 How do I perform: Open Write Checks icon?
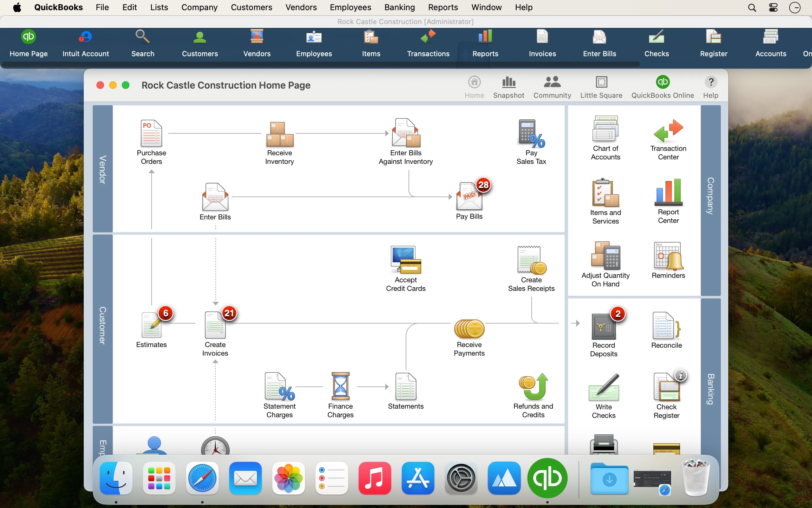point(604,387)
